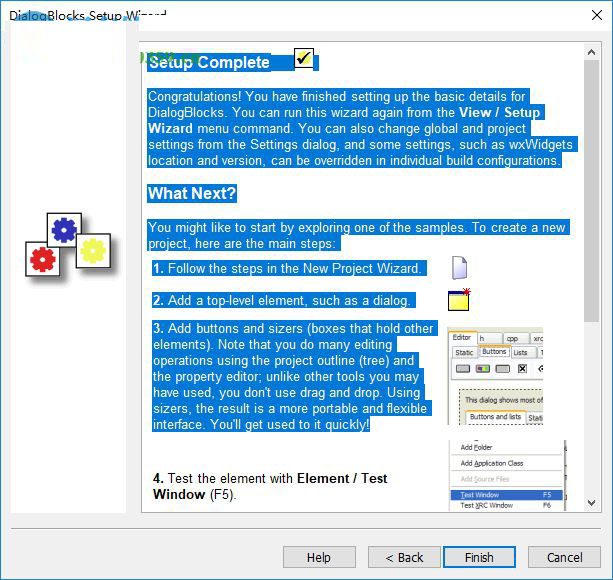Click the scrollbar down arrow
The image size is (613, 580).
[591, 503]
